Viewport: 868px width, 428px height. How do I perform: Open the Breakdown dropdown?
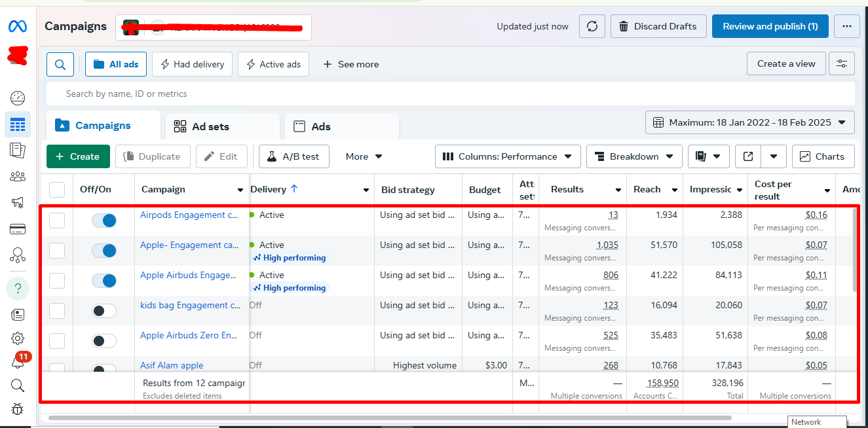tap(634, 156)
